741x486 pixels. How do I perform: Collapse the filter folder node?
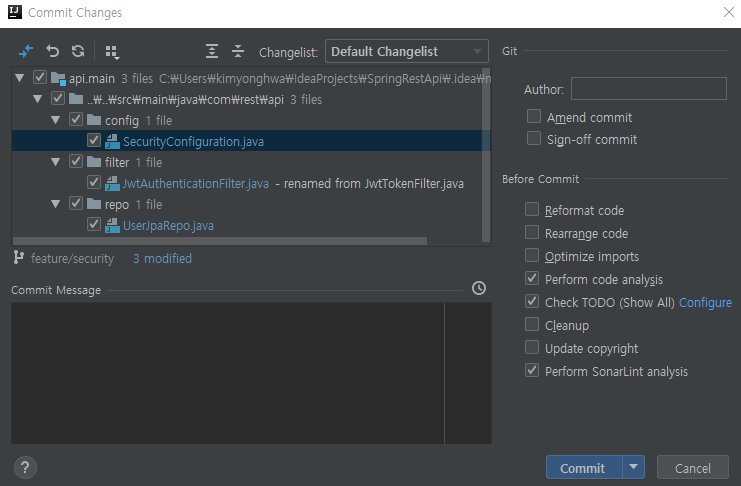56,162
